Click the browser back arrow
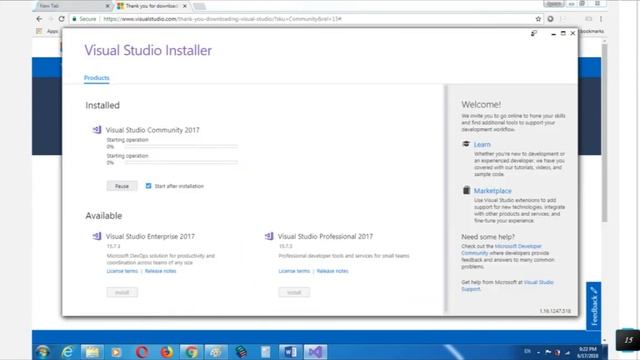The height and width of the screenshot is (360, 640). click(x=39, y=19)
